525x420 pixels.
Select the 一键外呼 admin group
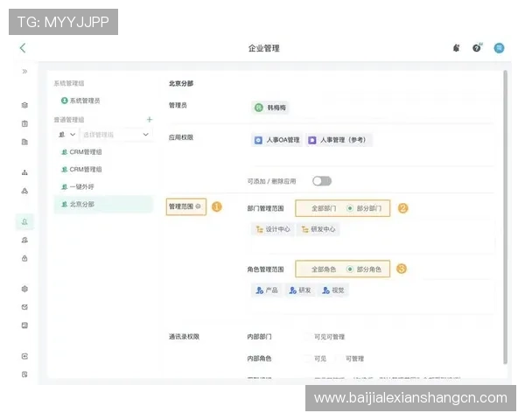[x=78, y=186]
